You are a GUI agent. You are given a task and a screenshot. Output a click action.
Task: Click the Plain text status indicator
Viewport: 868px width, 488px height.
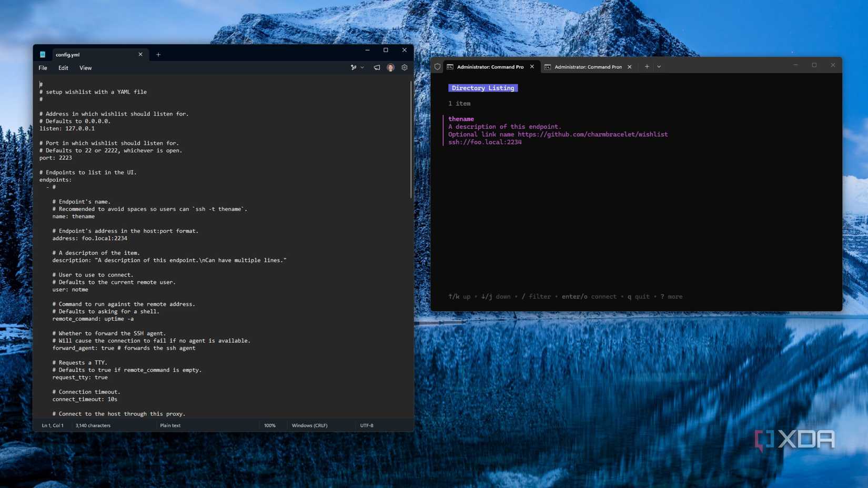(170, 425)
